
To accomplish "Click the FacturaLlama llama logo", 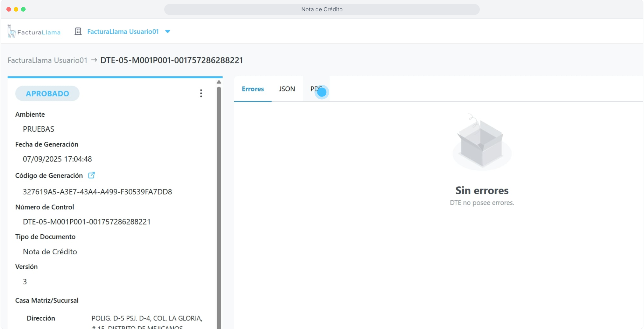I will 12,31.
